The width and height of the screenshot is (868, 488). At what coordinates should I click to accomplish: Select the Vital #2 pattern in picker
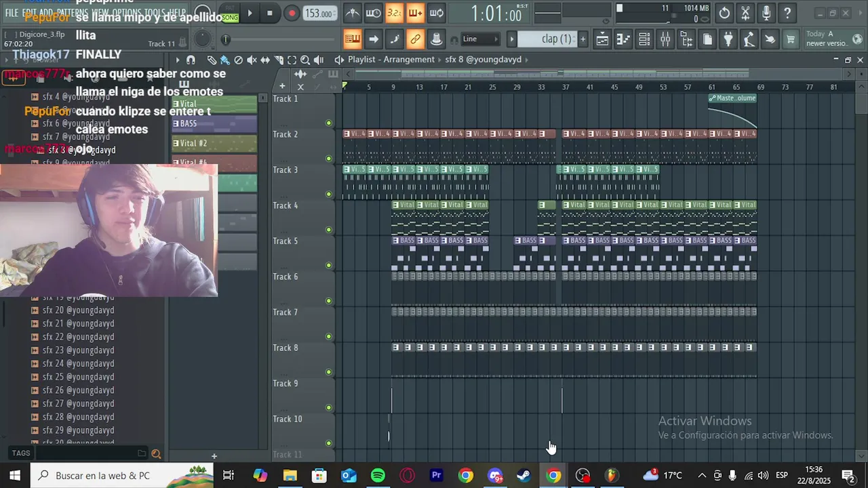coord(214,143)
